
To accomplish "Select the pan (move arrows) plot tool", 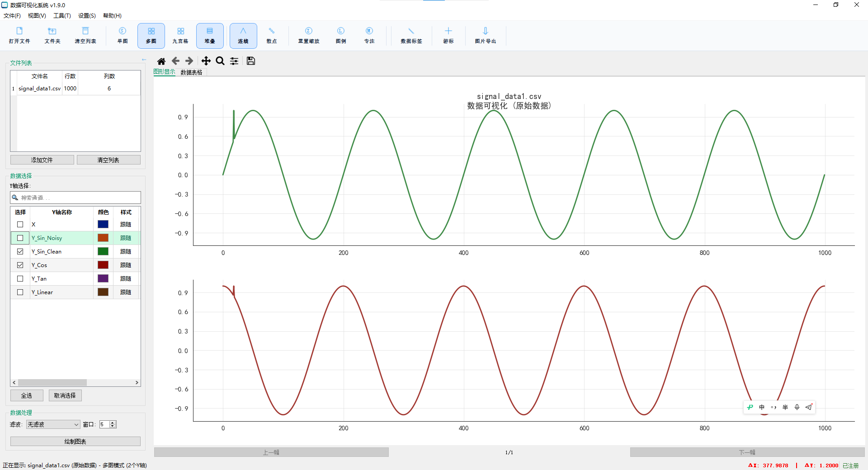I will click(x=206, y=61).
